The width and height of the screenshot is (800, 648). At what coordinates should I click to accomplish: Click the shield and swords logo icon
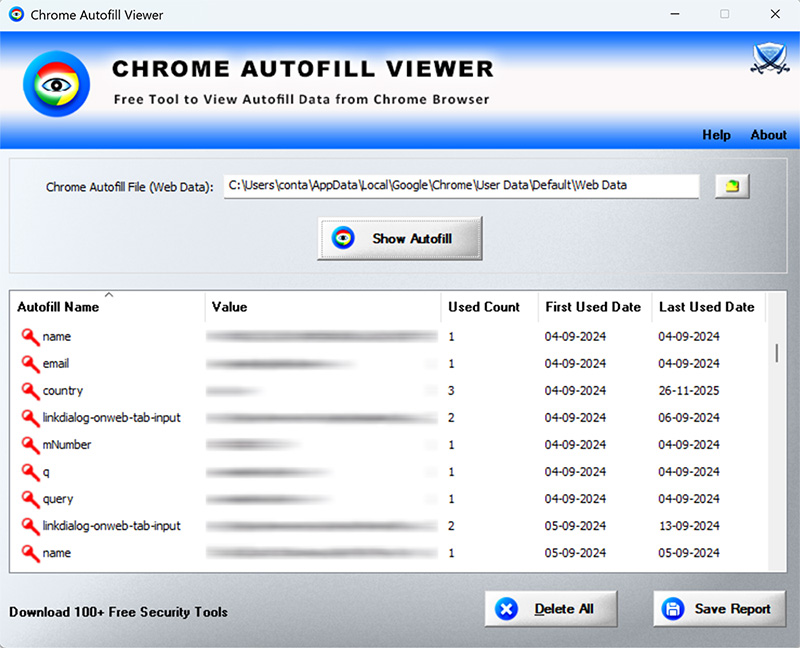click(x=769, y=61)
